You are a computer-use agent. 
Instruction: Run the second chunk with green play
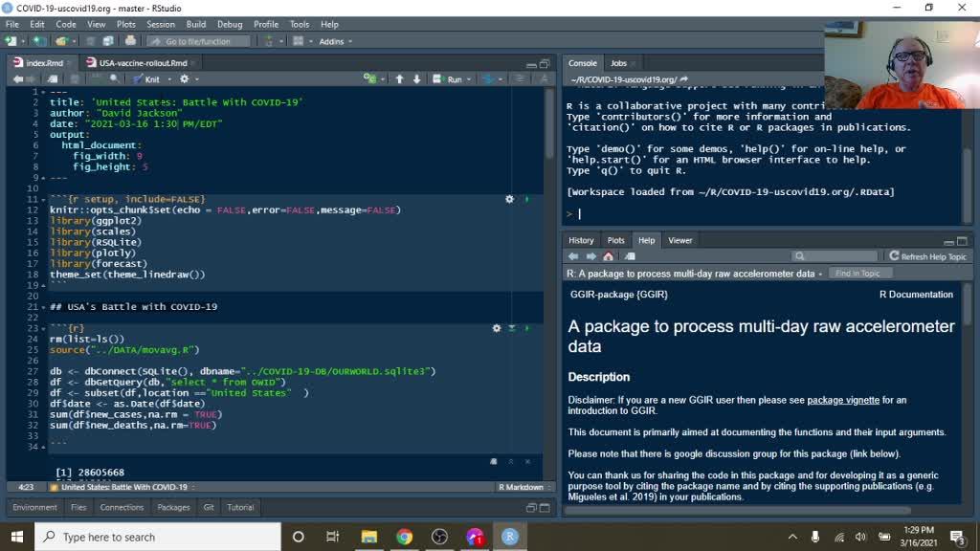coord(527,328)
